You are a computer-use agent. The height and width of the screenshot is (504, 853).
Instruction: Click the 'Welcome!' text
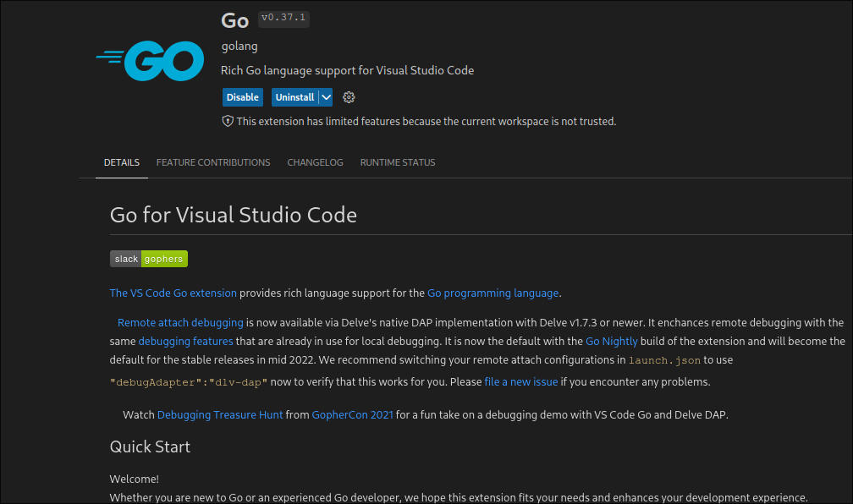[135, 479]
